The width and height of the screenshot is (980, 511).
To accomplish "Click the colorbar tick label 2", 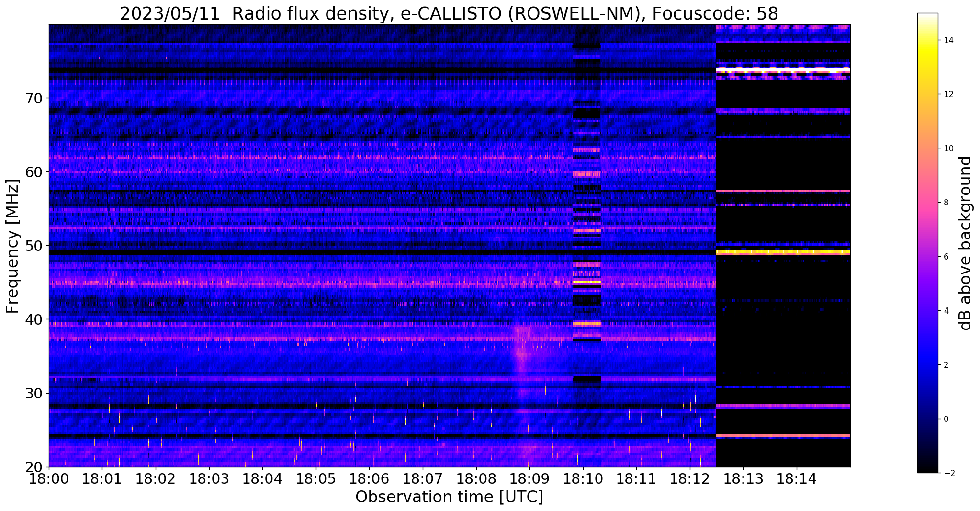I will click(x=946, y=365).
